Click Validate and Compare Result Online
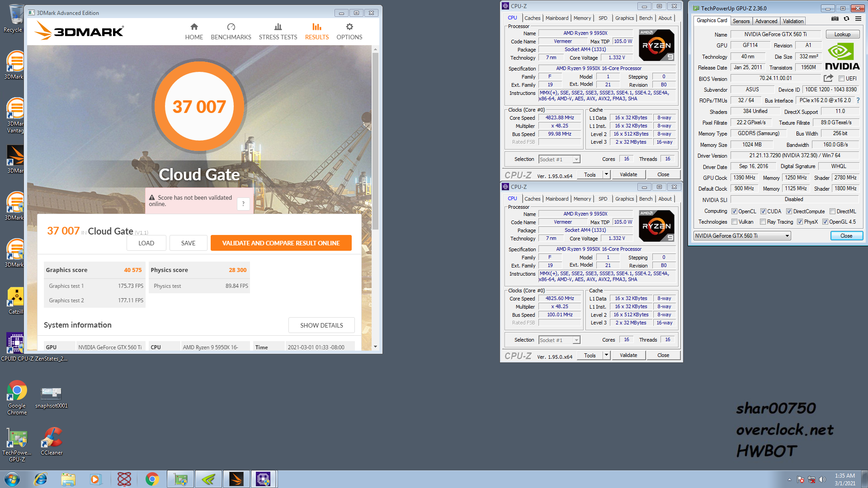Viewport: 868px width, 488px height. (x=281, y=243)
